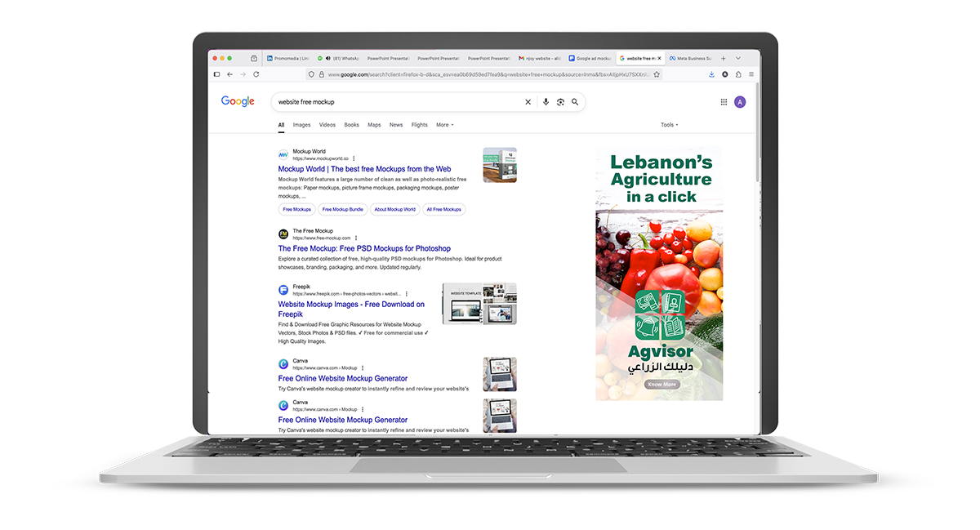The width and height of the screenshot is (980, 530).
Task: Open options menu for Freepik result
Action: [x=407, y=294]
